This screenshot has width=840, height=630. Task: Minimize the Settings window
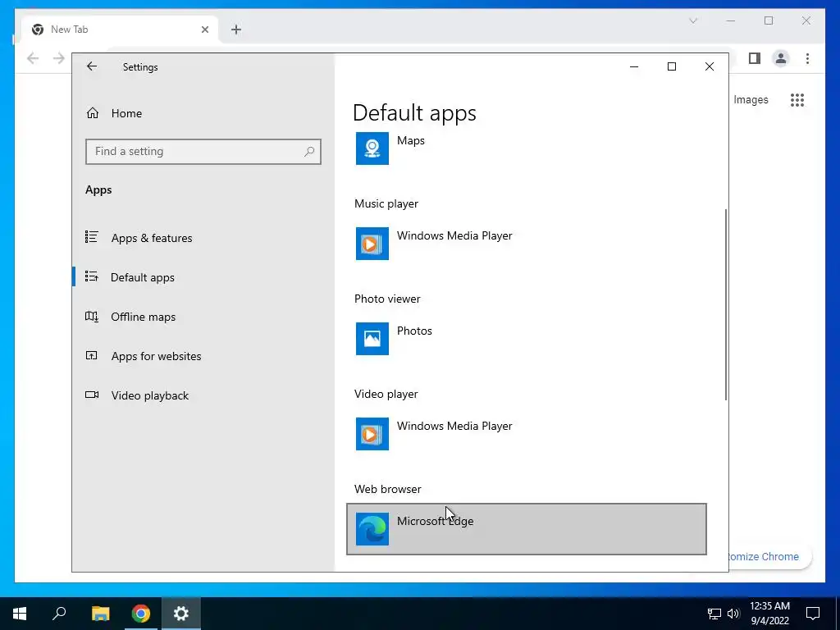pos(634,66)
